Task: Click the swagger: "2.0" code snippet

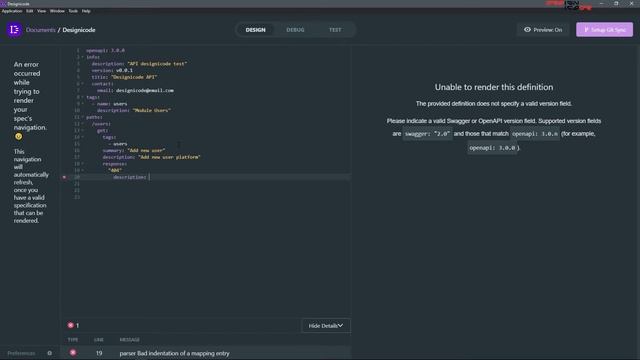Action: pos(427,133)
